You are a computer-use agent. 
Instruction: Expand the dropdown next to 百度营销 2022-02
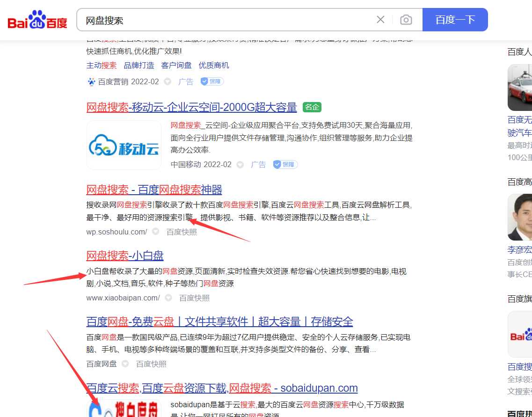[167, 81]
